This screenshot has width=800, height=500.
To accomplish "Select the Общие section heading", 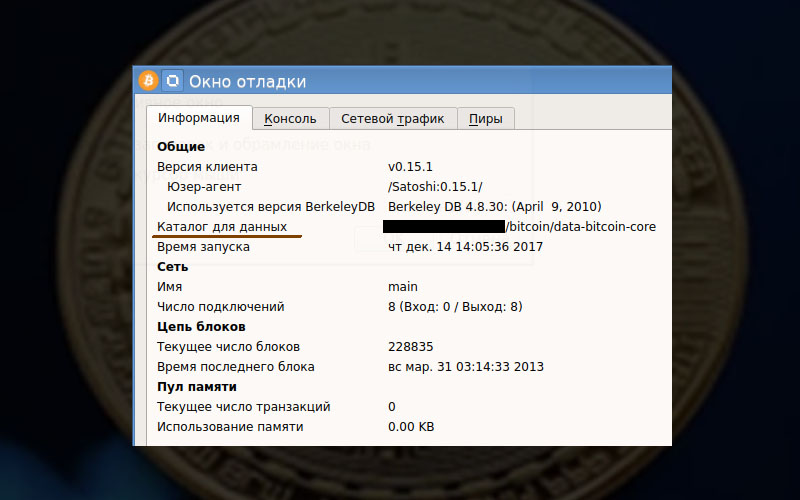I will click(181, 147).
